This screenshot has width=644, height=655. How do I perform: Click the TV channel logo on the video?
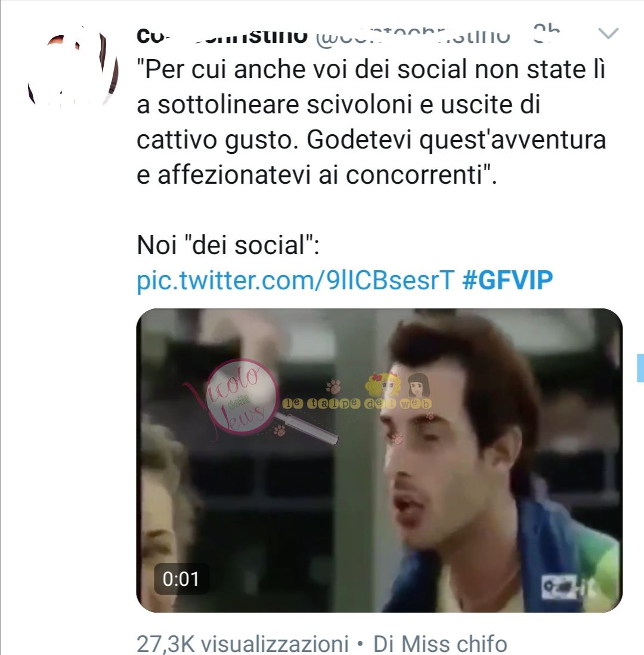click(x=568, y=587)
